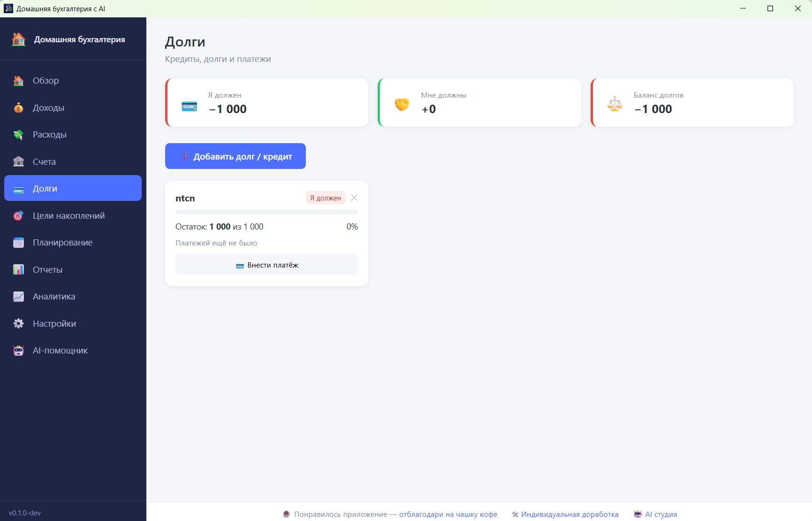Click the Я должен tag on ntcn

pos(326,198)
